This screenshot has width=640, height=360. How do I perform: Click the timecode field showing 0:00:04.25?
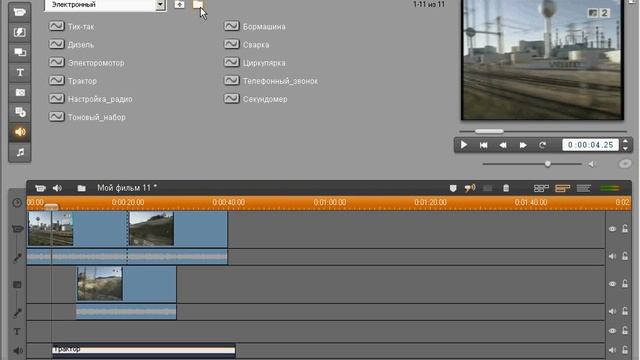(590, 145)
